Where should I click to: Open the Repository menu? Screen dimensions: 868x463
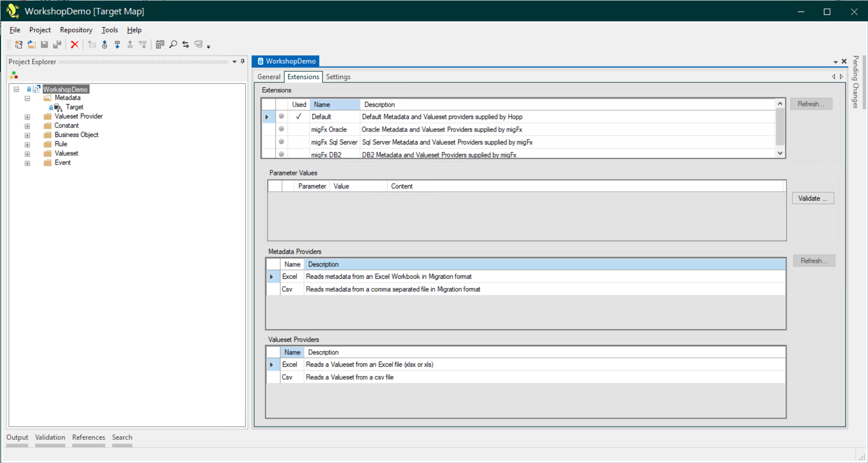tap(76, 30)
